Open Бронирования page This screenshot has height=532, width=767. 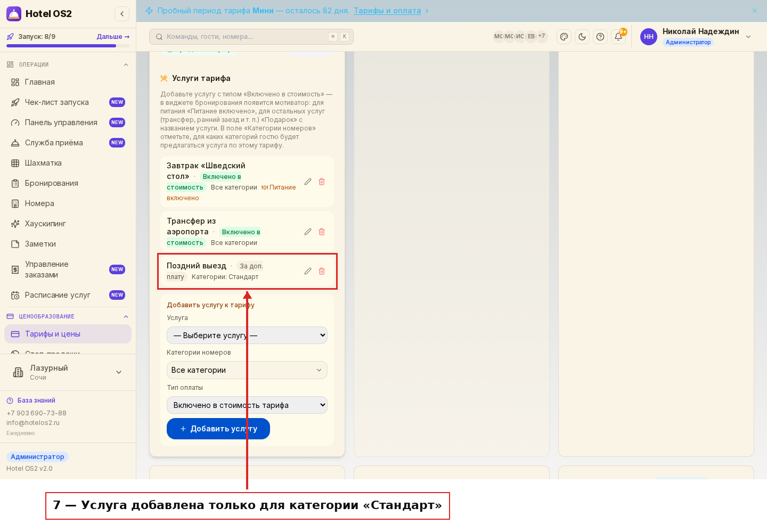68,183
